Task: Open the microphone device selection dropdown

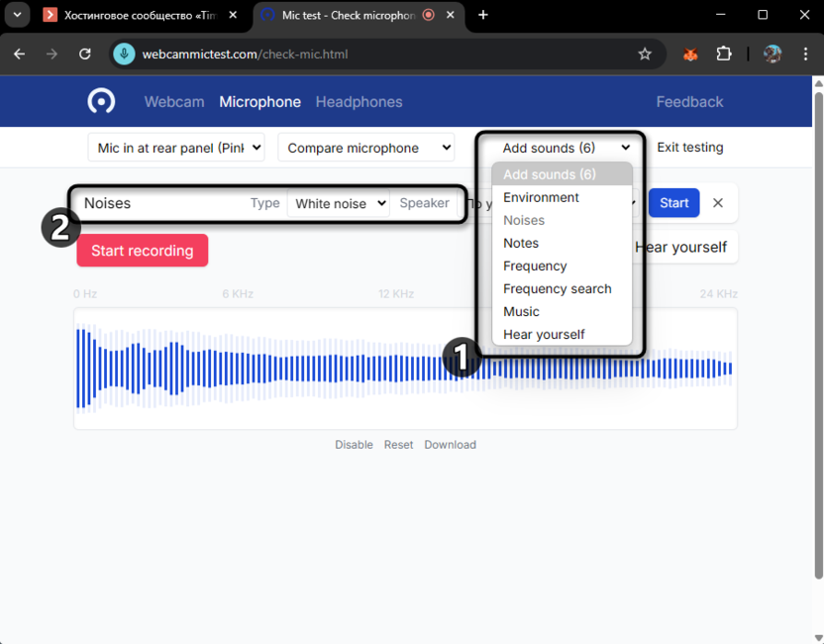Action: coord(176,148)
